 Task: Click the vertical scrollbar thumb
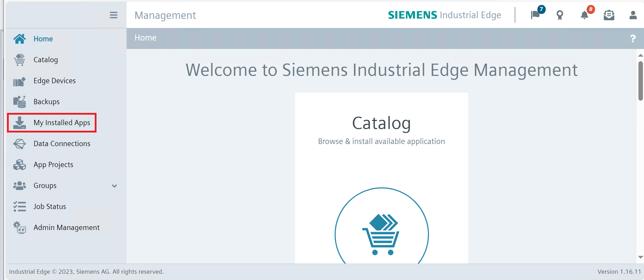pos(641,81)
